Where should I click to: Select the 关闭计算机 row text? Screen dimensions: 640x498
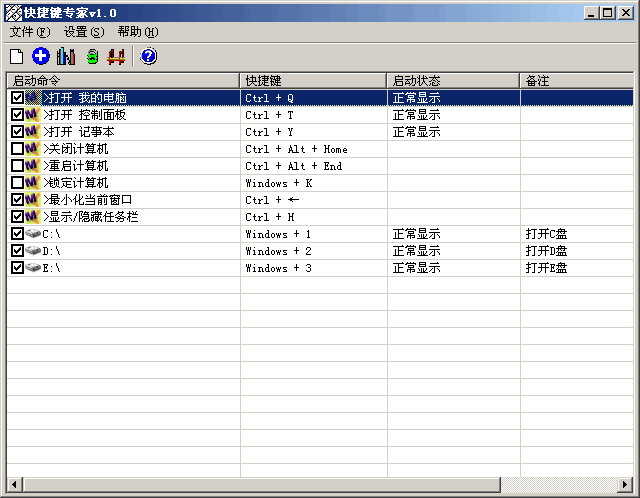point(76,149)
